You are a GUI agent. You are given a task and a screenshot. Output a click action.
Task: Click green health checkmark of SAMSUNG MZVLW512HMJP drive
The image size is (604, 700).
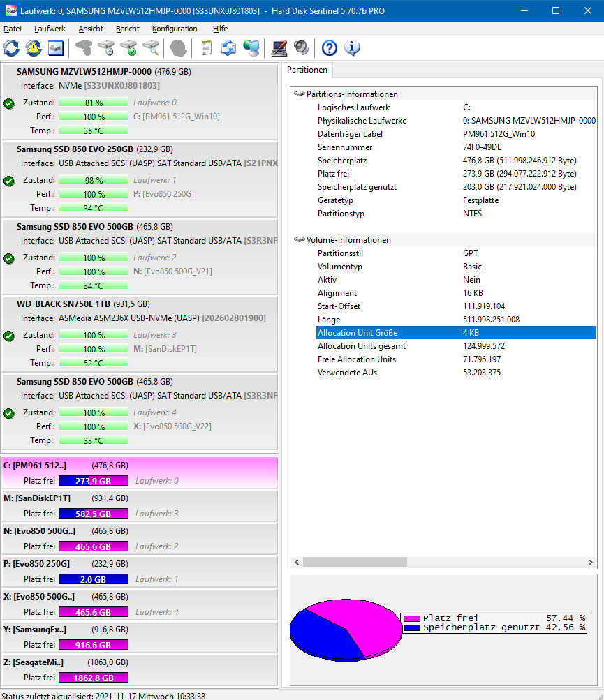click(9, 103)
